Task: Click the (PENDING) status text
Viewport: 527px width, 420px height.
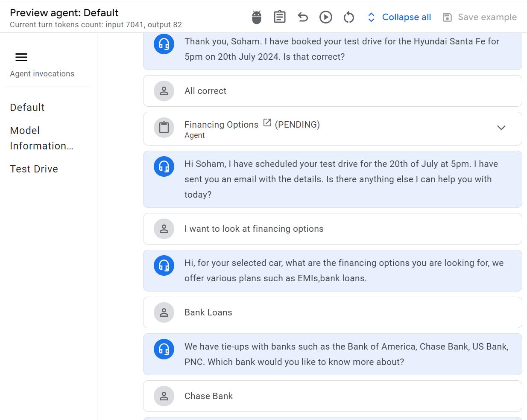Action: coord(297,125)
